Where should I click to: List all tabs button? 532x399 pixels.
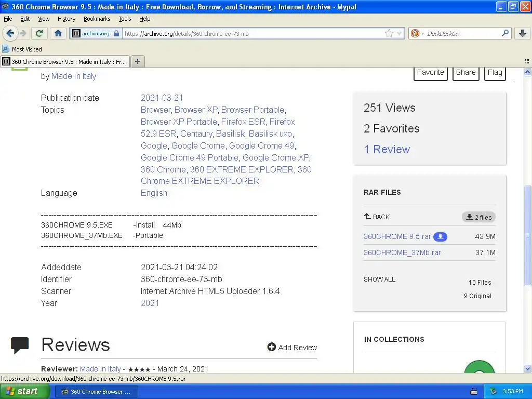click(x=527, y=61)
